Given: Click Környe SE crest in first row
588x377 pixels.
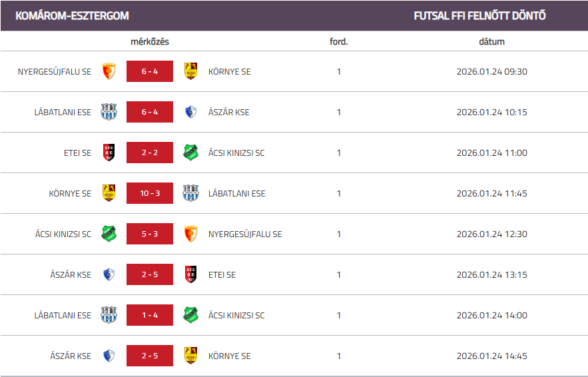Looking at the screenshot, I should (191, 71).
